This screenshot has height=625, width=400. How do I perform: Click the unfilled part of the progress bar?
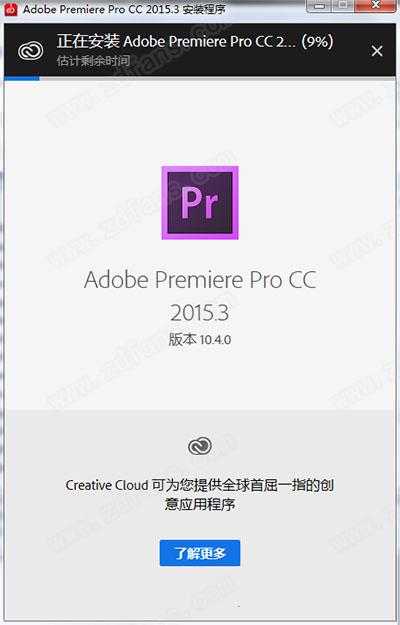pos(218,78)
